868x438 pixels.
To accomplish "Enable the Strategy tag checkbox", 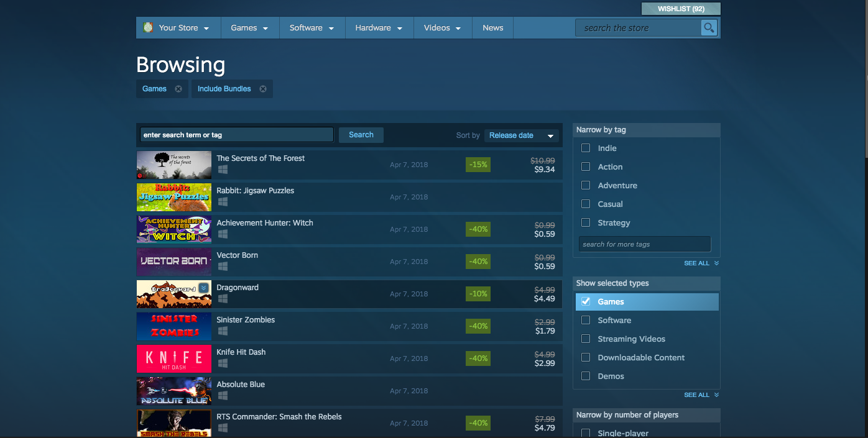I will click(585, 222).
